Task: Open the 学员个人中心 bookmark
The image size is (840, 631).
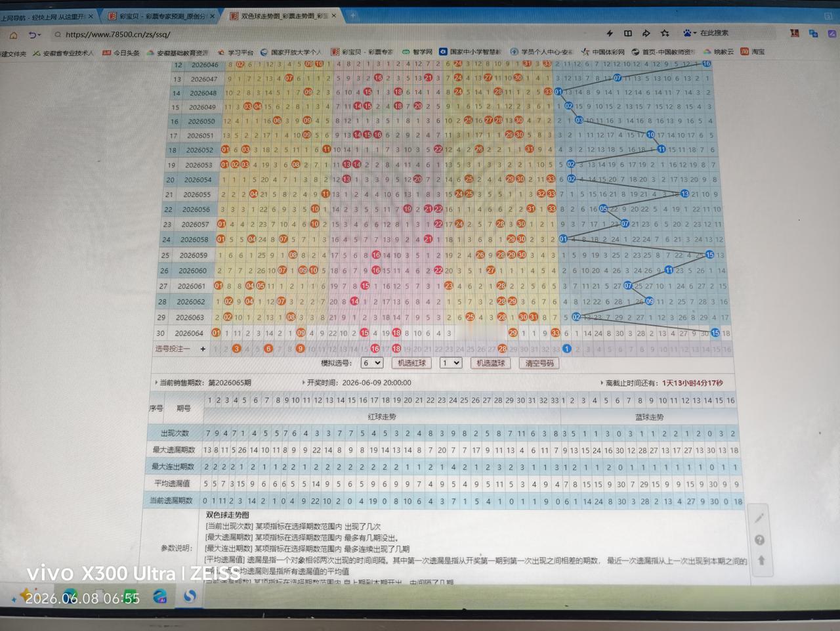Action: [x=541, y=52]
